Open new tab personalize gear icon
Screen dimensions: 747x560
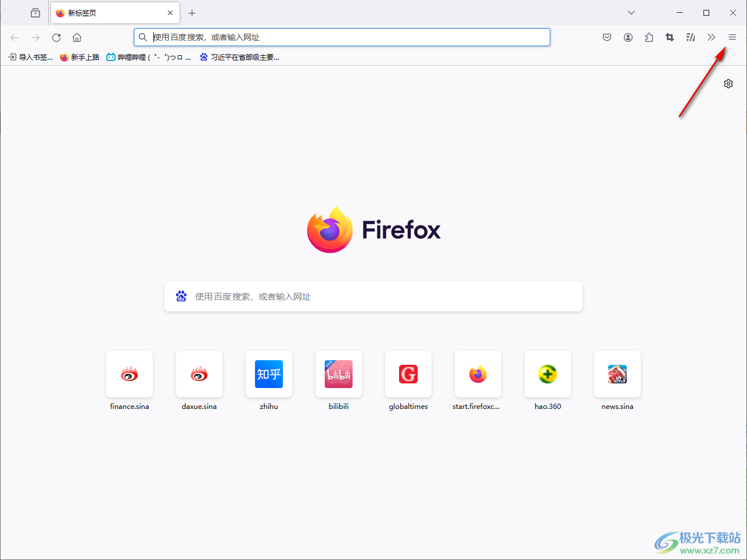click(x=728, y=84)
